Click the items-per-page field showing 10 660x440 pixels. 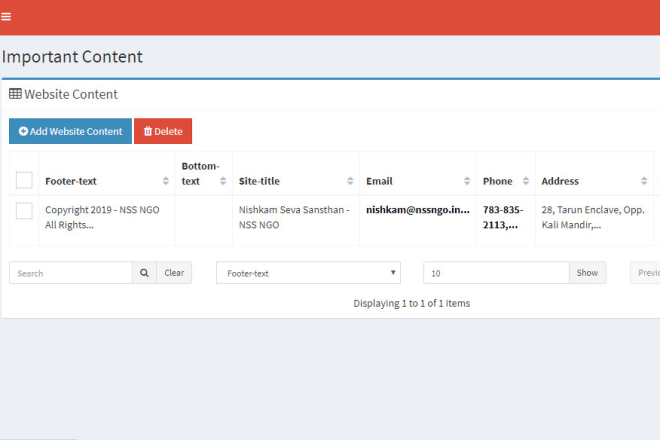[496, 273]
